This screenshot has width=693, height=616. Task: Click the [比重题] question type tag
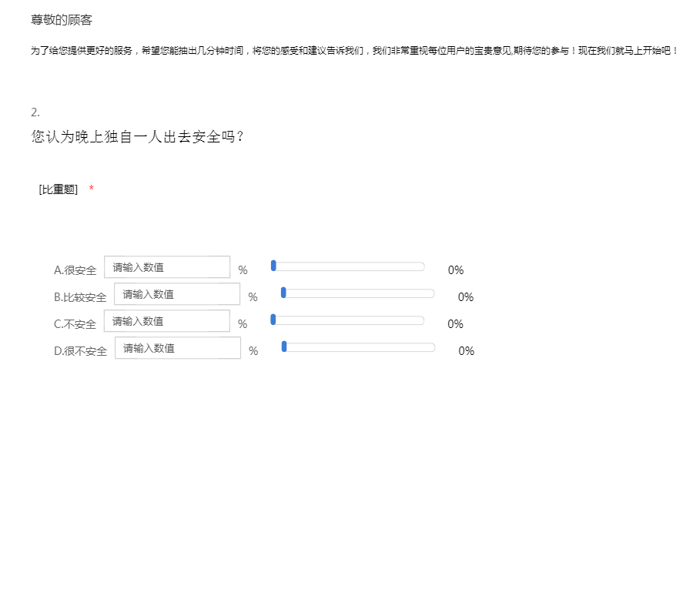(x=59, y=189)
